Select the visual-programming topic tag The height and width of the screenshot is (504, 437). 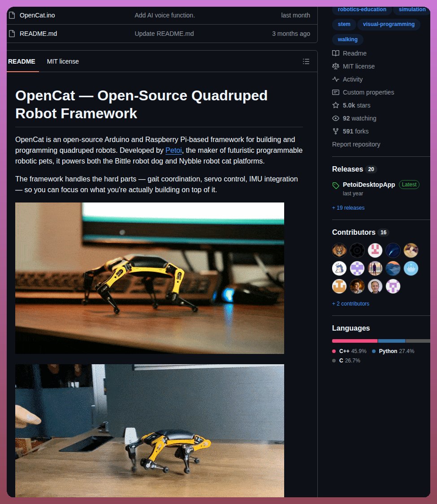(389, 24)
